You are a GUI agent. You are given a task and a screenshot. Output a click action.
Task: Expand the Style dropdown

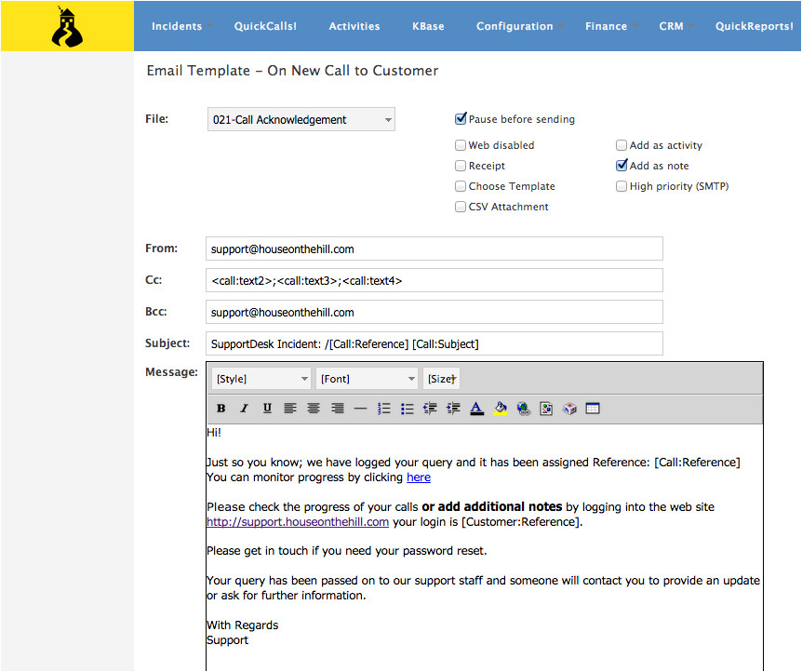click(261, 379)
